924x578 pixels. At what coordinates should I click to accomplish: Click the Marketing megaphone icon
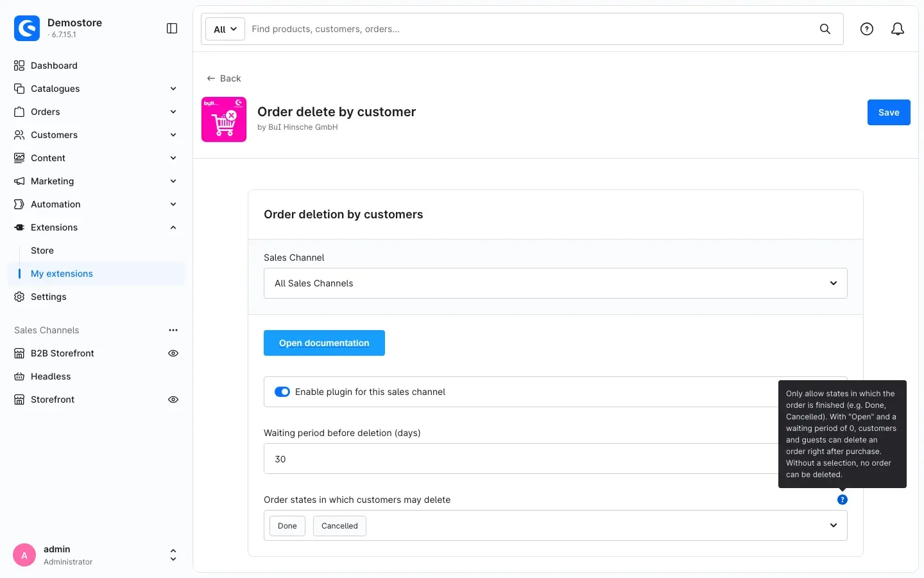(x=19, y=181)
